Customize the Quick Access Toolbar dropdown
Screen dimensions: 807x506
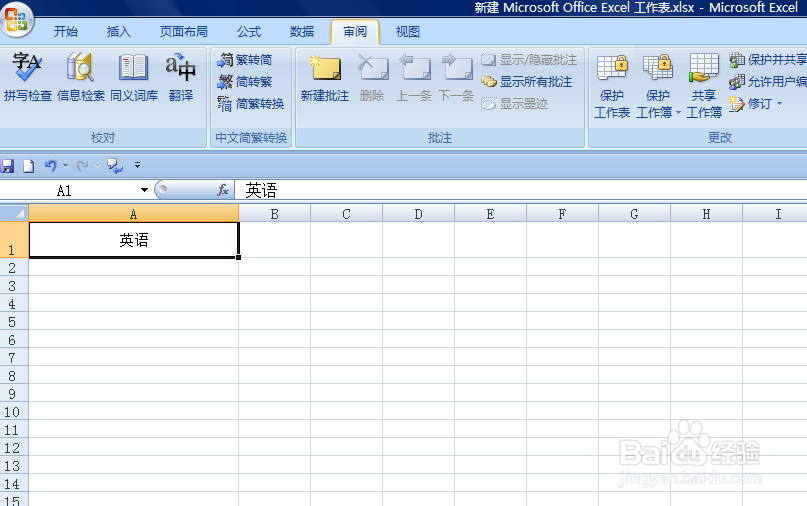coord(137,165)
